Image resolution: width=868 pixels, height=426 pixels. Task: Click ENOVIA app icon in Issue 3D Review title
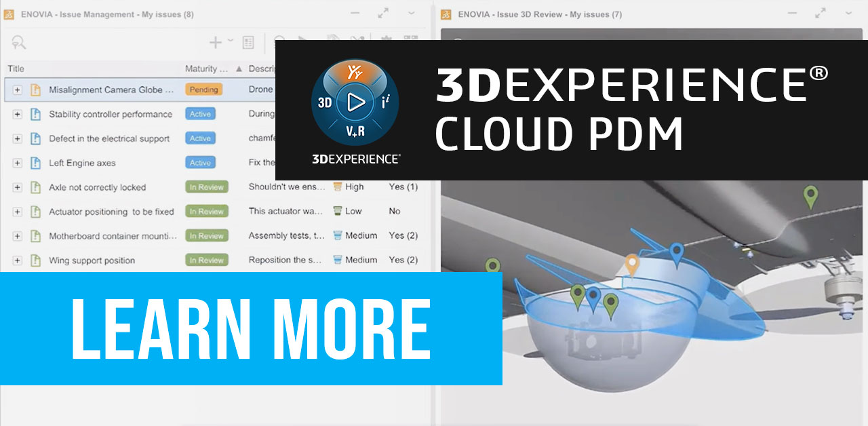[446, 14]
